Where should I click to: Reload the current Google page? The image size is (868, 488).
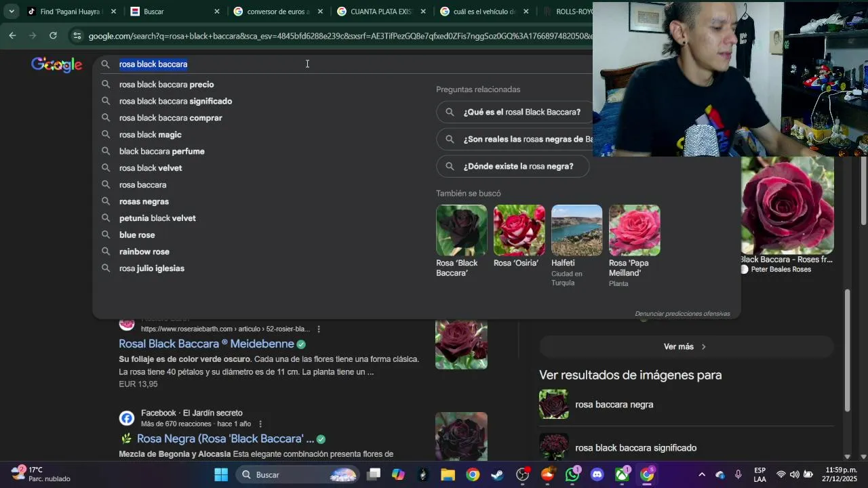click(x=53, y=36)
